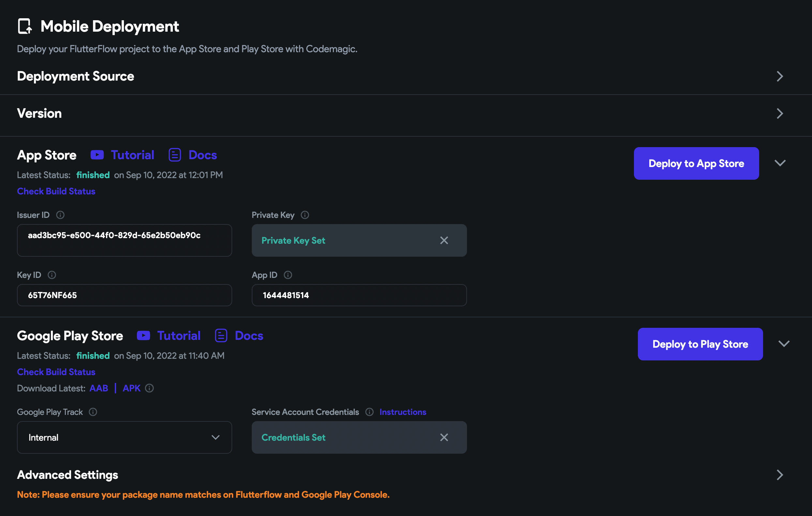Click the App ID info icon
812x516 pixels.
(288, 275)
